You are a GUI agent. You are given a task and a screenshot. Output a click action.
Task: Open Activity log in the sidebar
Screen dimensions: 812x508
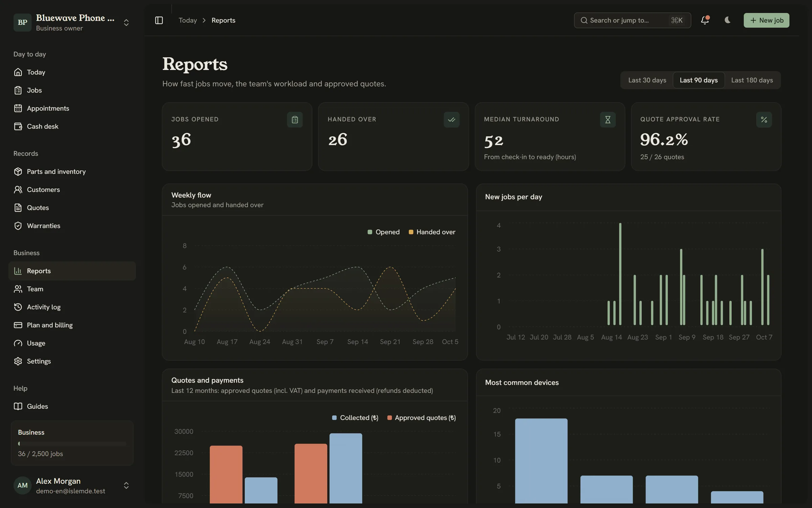(72, 307)
